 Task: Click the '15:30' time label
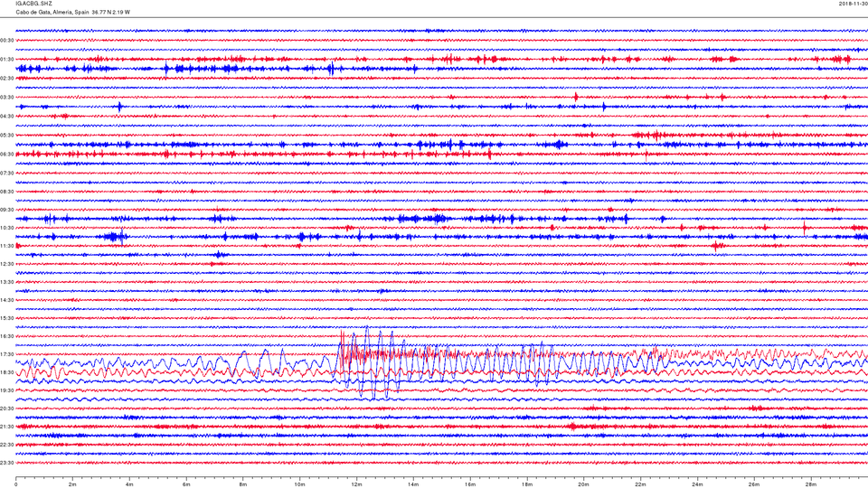click(x=7, y=318)
